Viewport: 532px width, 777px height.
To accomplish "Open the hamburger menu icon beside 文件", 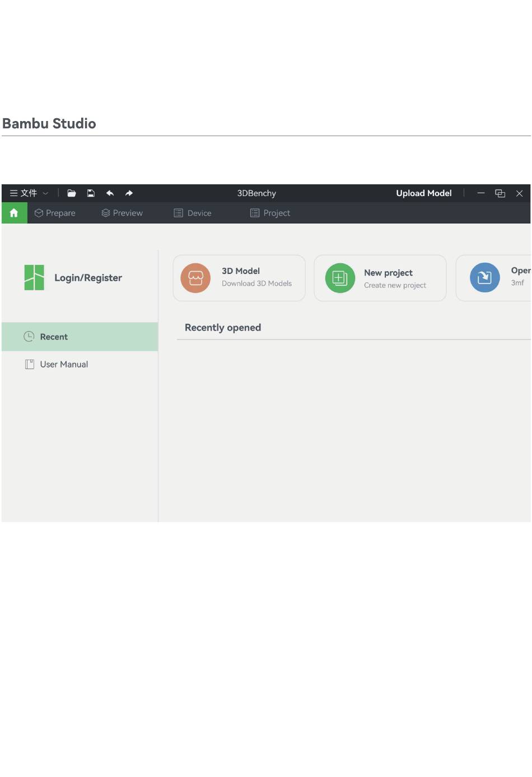I will 14,193.
